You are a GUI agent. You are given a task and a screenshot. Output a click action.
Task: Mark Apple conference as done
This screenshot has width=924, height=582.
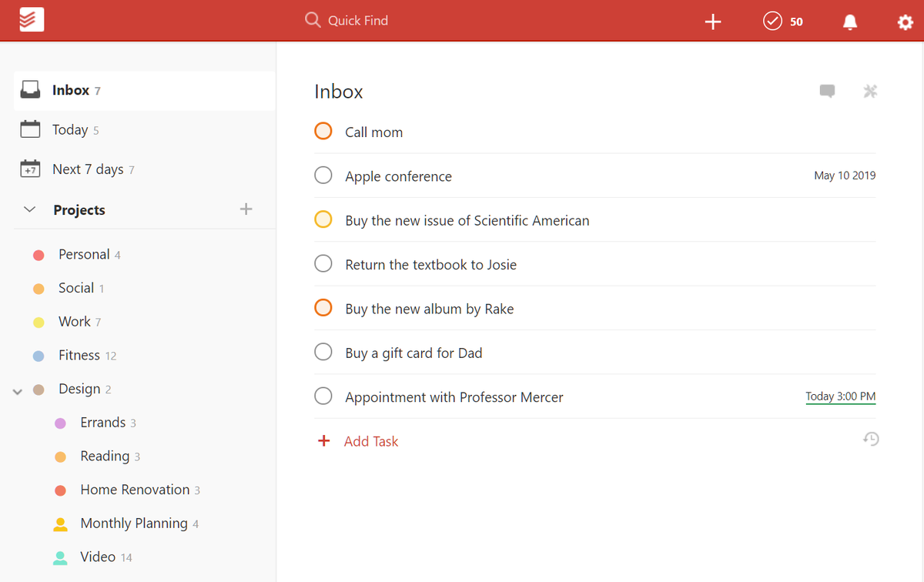[323, 175]
